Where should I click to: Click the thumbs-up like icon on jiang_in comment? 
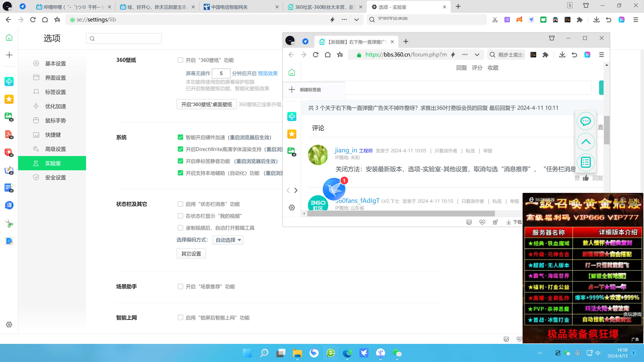pos(586,178)
